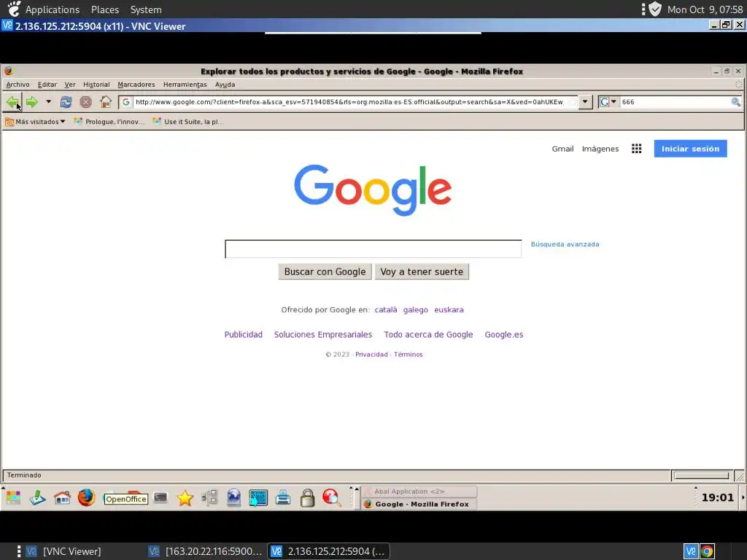Switch to the Abal Application <2> window entry

[x=419, y=491]
